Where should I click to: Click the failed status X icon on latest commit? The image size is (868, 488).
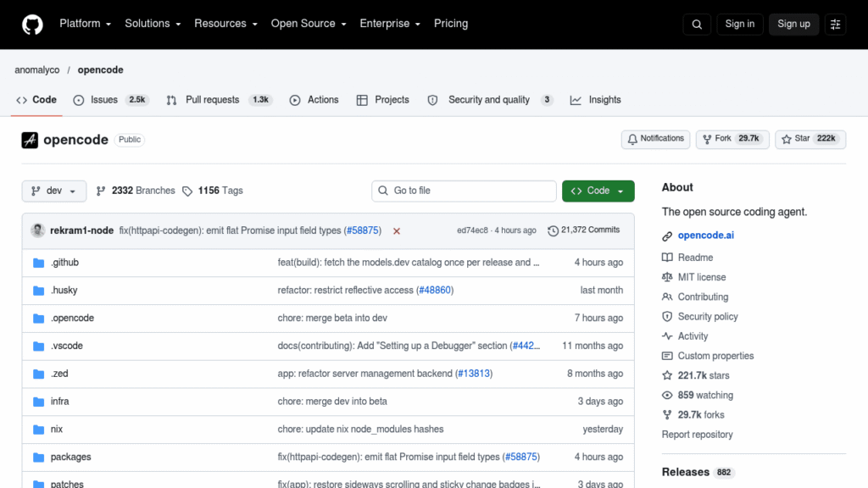397,230
